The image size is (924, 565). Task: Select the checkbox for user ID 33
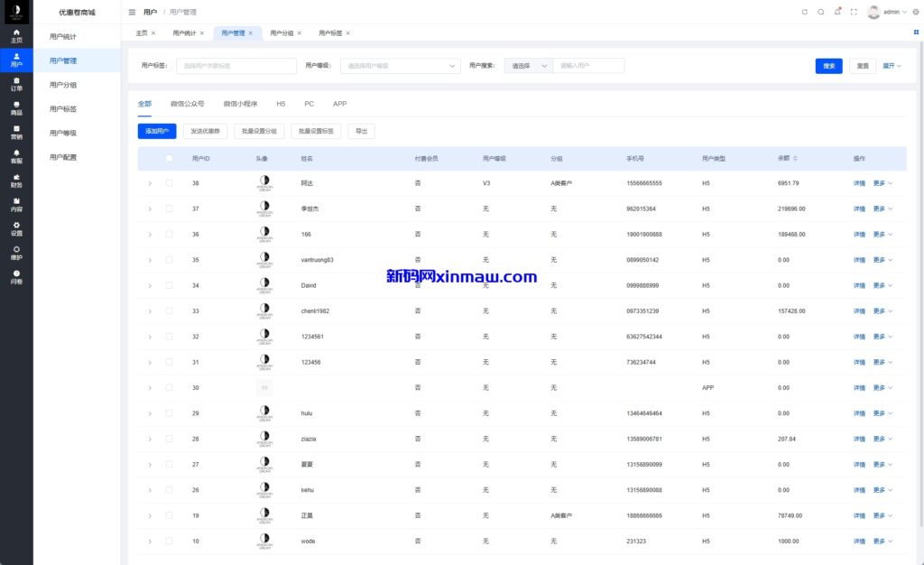tap(169, 311)
